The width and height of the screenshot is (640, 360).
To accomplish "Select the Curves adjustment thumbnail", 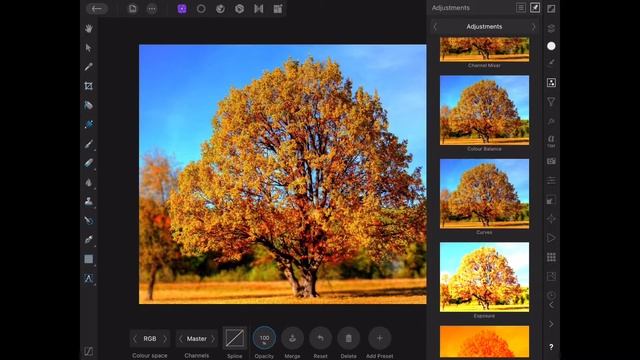I will 484,193.
